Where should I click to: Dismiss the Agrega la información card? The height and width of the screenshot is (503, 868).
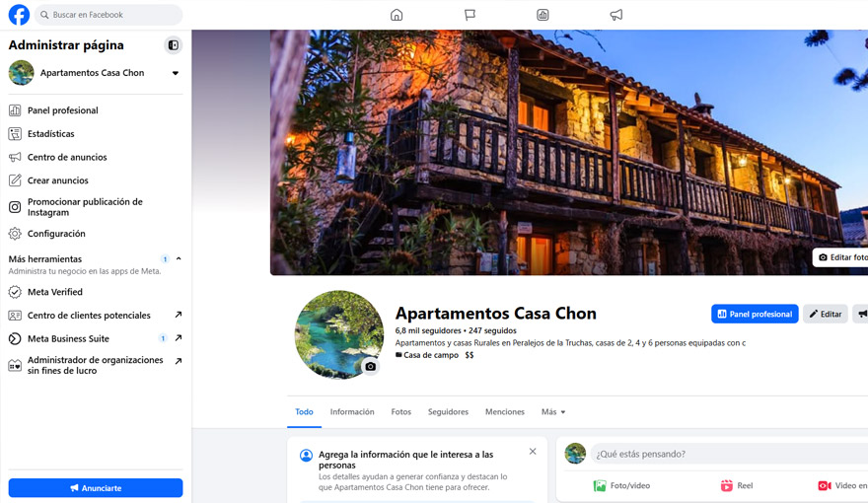point(533,452)
